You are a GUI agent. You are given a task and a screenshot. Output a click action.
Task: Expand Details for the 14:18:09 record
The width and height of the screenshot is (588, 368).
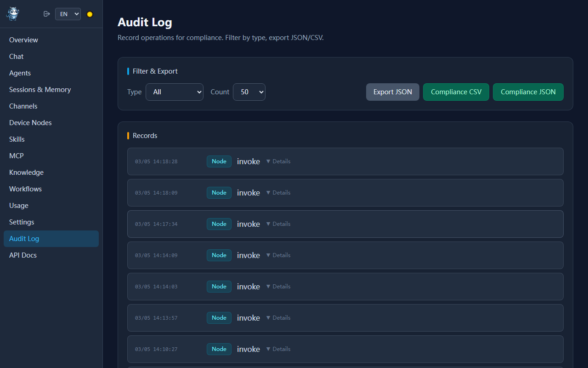pos(278,193)
